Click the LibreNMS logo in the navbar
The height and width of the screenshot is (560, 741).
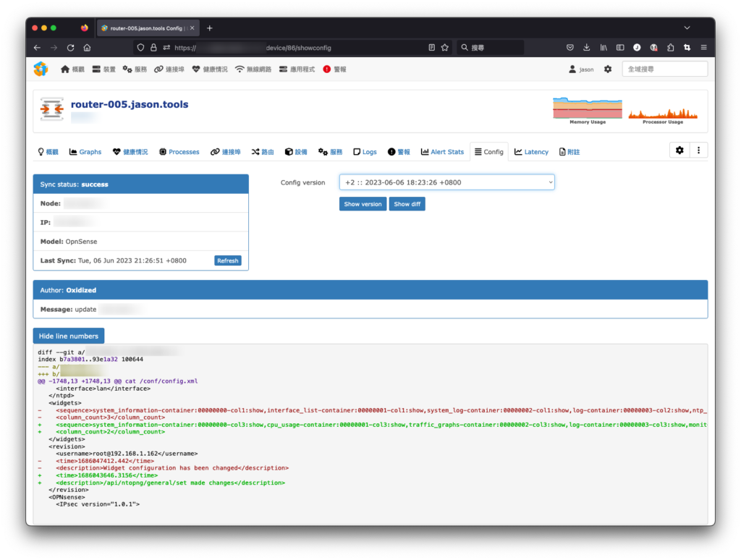41,69
